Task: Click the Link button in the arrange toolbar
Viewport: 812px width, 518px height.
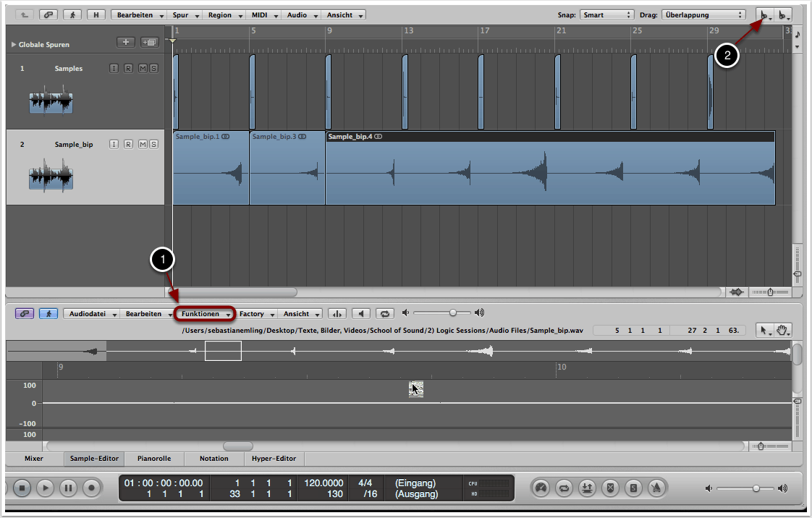Action: point(48,14)
